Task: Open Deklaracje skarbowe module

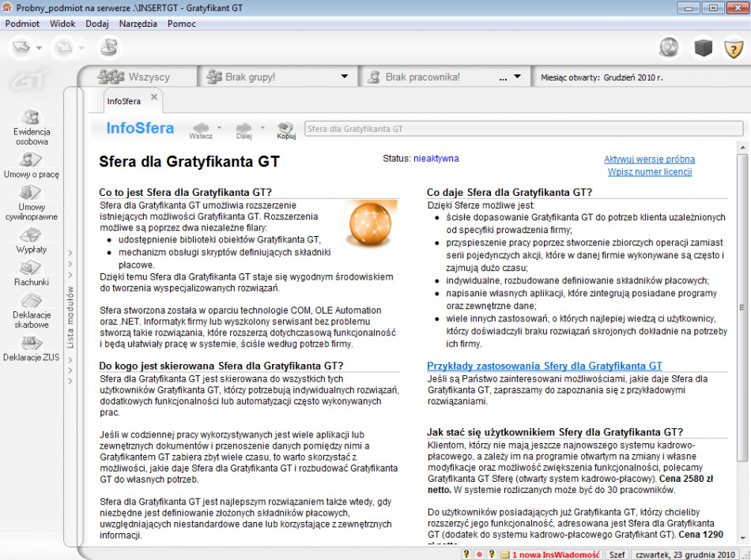Action: coord(31,309)
